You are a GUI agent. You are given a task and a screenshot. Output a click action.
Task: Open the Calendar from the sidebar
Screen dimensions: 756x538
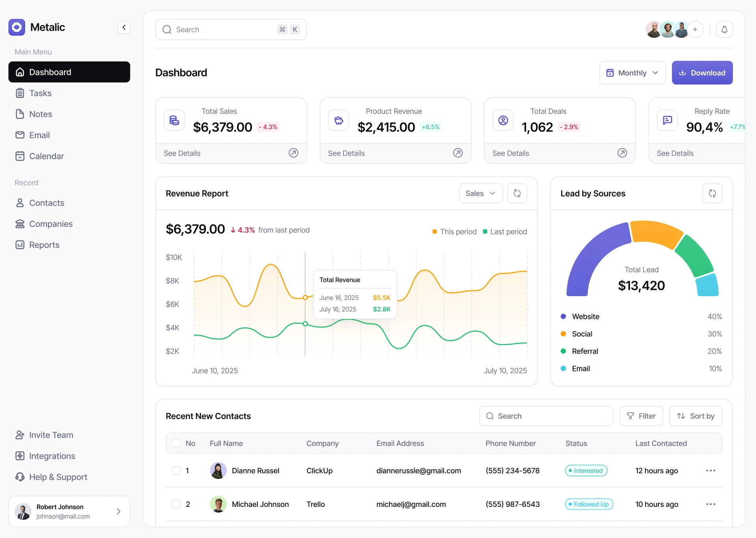(46, 156)
